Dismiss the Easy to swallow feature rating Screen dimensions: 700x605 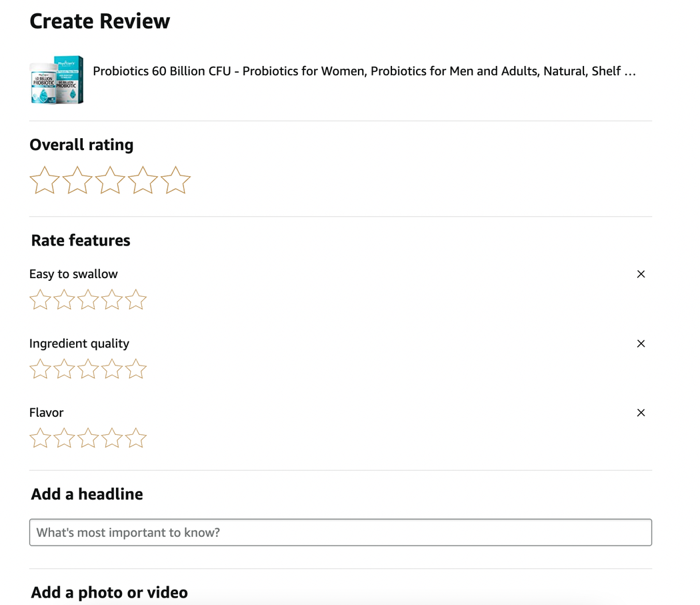pyautogui.click(x=641, y=274)
